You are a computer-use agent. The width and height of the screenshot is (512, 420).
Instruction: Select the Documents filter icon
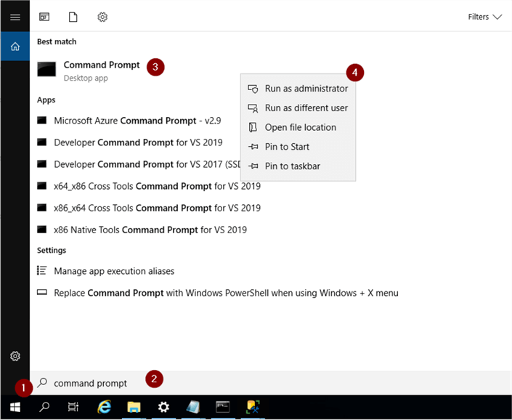tap(73, 17)
